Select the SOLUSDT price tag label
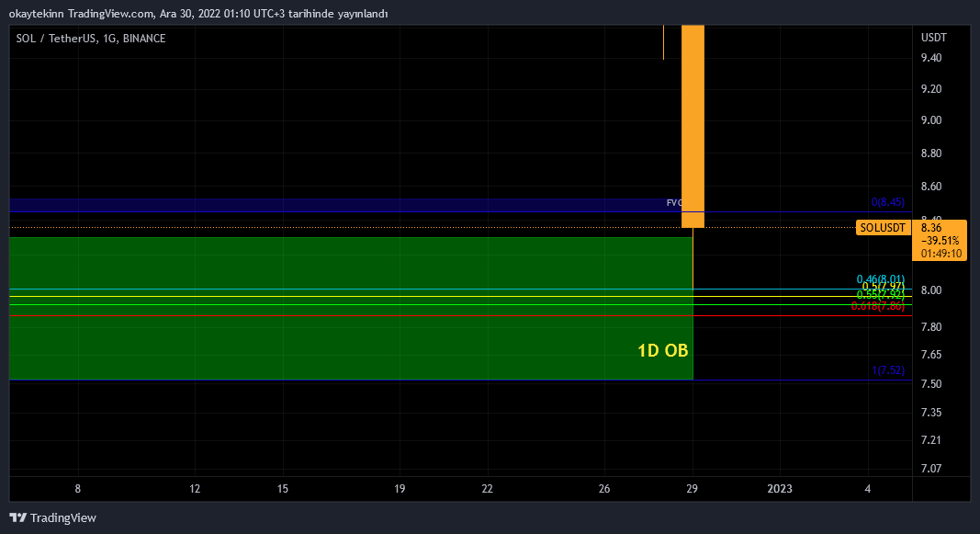The width and height of the screenshot is (980, 534). point(883,228)
